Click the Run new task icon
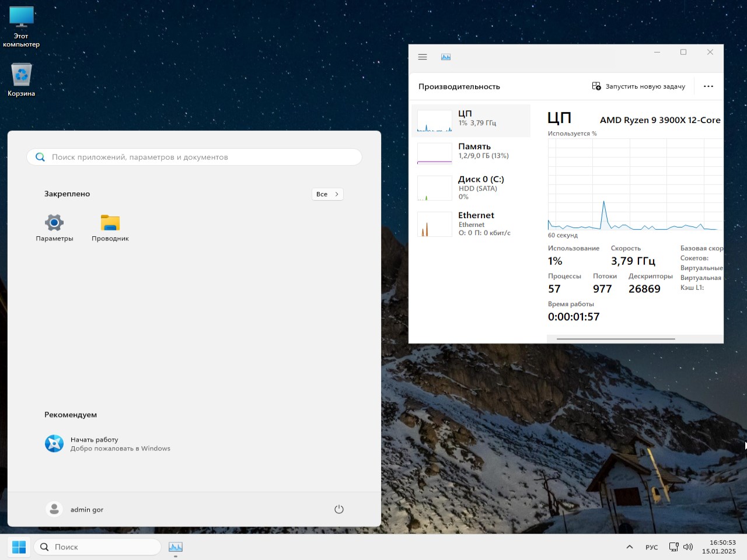Image resolution: width=747 pixels, height=560 pixels. click(596, 86)
